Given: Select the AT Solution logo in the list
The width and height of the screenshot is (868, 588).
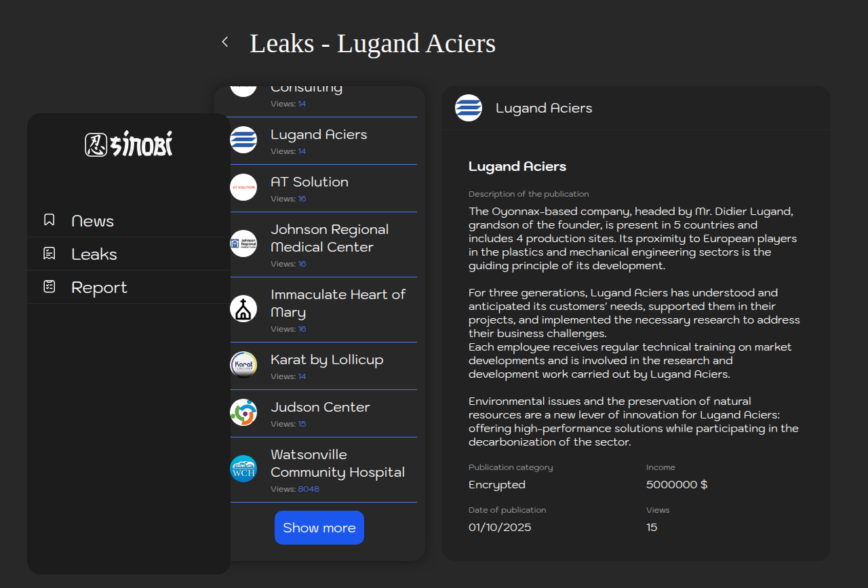Looking at the screenshot, I should (x=243, y=187).
